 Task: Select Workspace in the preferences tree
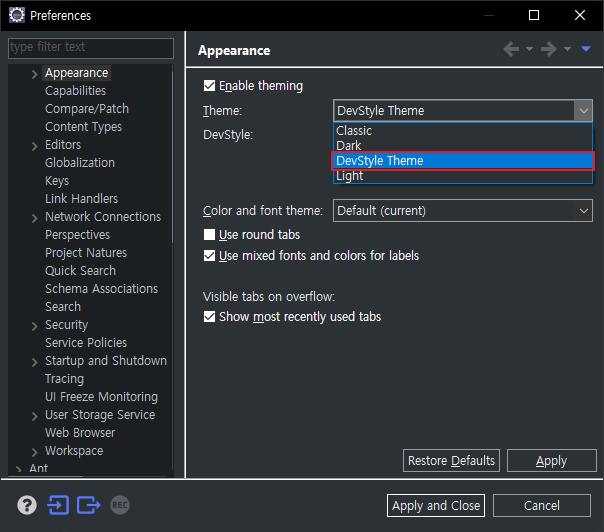(74, 451)
